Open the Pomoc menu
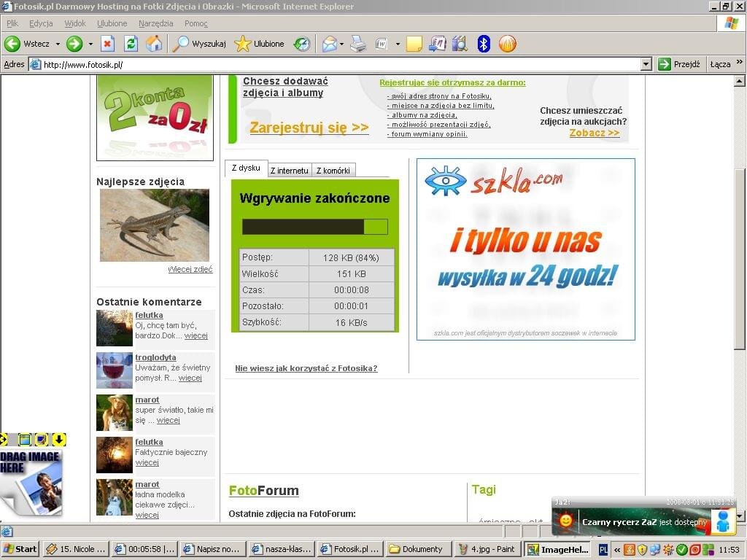 [196, 23]
